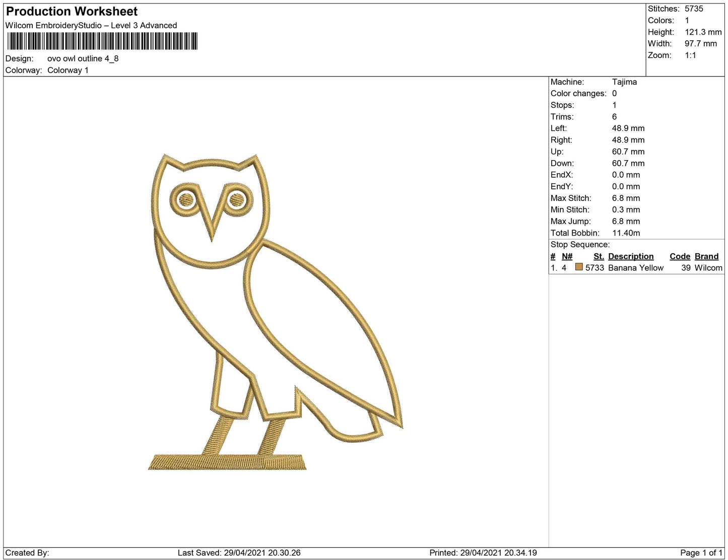
Task: Select the stitches count "5735"
Action: pyautogui.click(x=694, y=9)
